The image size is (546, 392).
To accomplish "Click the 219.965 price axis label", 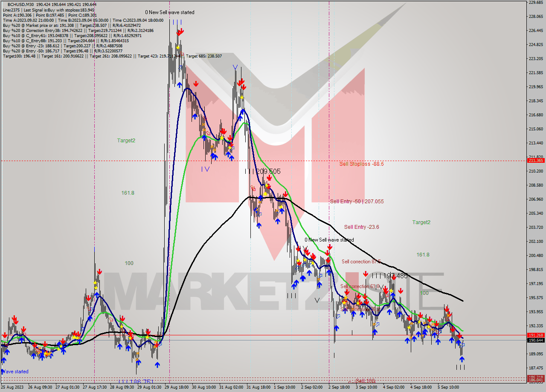I will point(536,87).
